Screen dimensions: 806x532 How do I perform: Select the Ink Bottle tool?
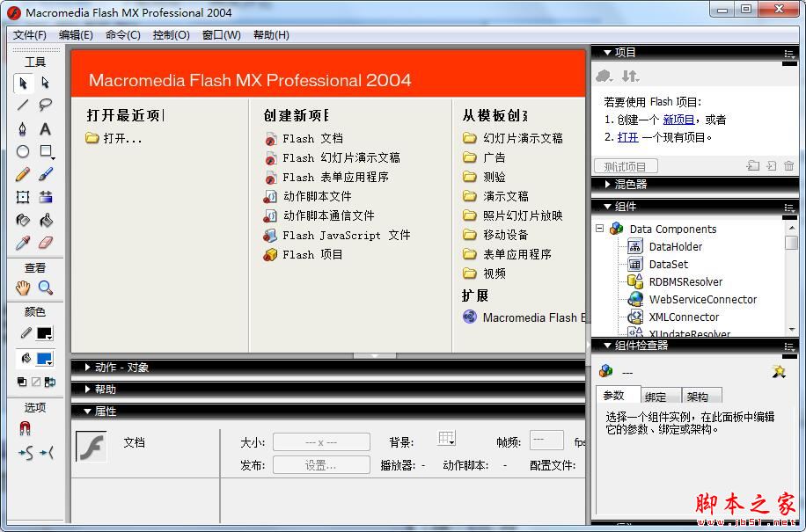point(23,221)
